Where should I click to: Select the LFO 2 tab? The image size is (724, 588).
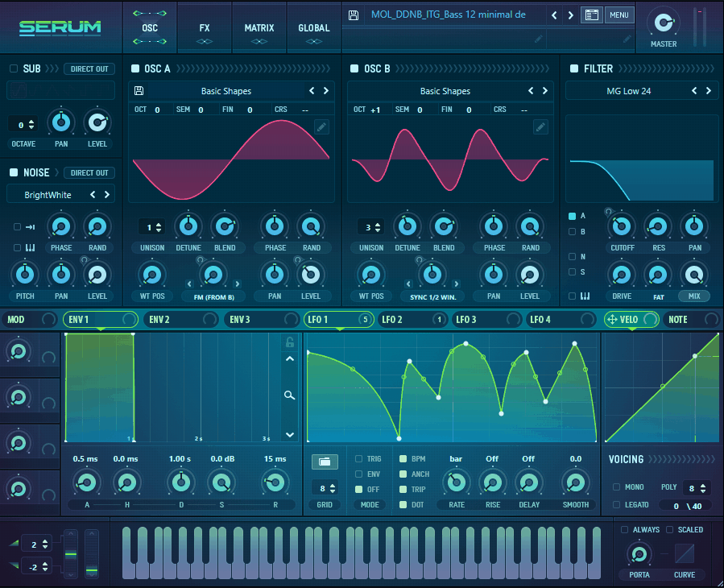pos(412,319)
